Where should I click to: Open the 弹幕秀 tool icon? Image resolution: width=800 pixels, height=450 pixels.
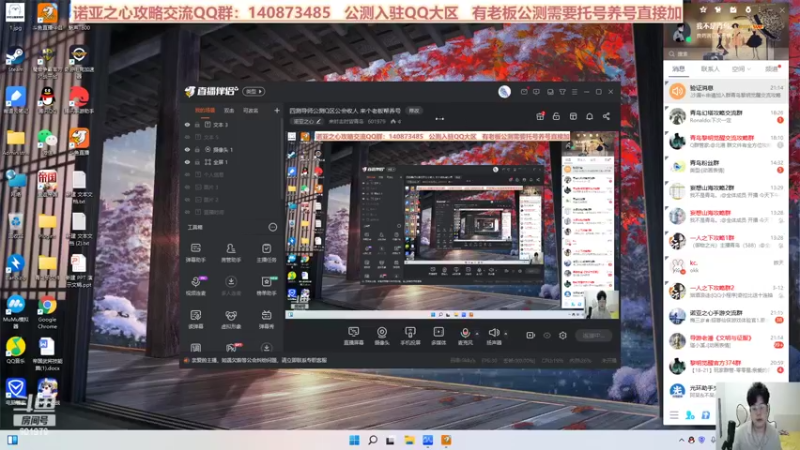[266, 319]
